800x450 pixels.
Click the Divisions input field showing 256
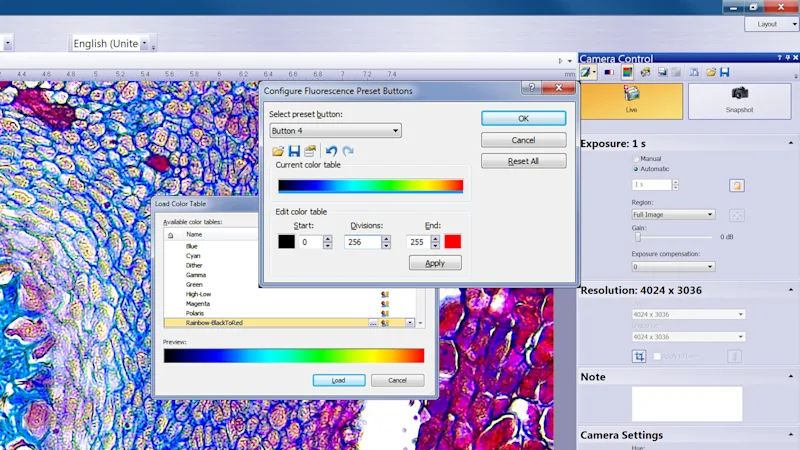(363, 242)
